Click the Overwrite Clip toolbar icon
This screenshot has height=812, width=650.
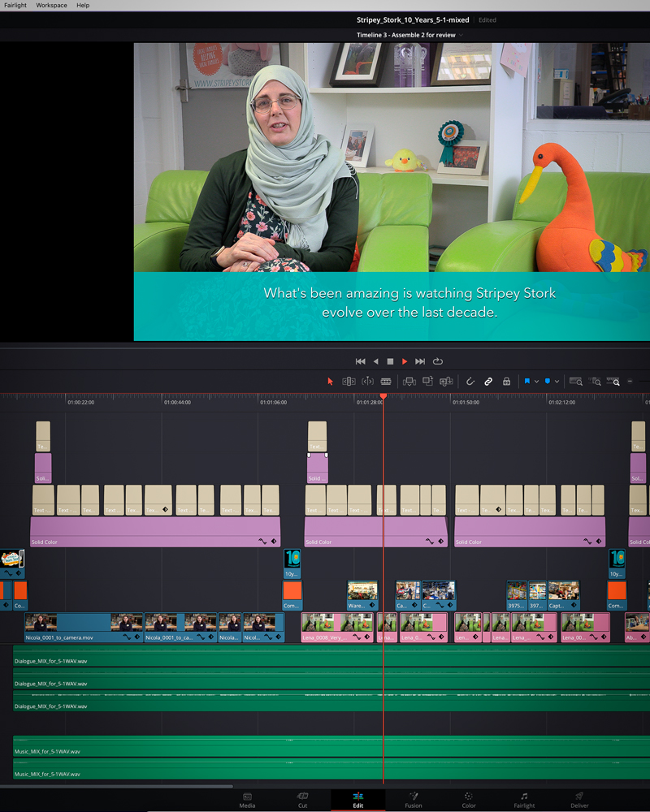(427, 382)
